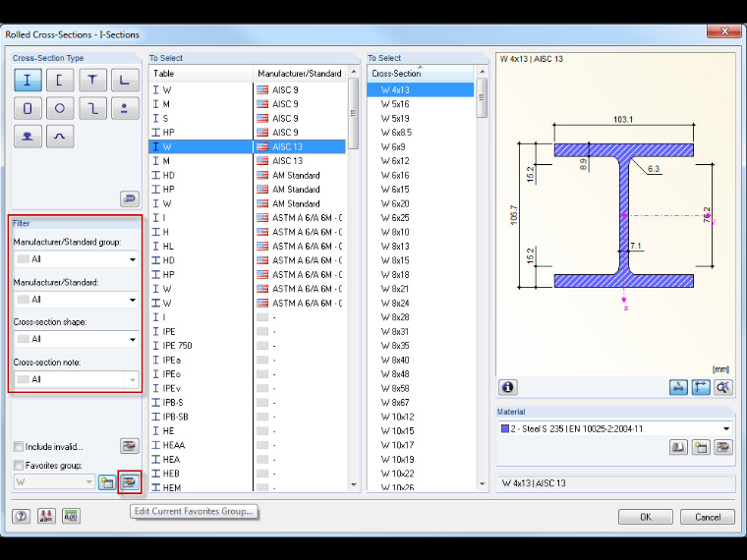Click the back arrow button under section types

(130, 198)
